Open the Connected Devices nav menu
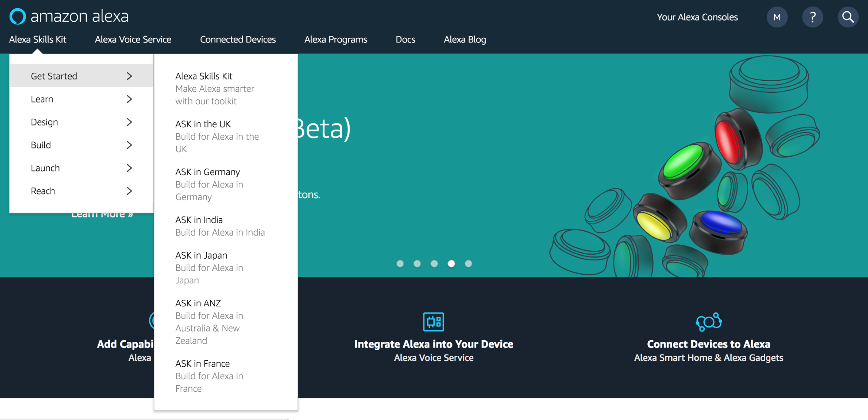This screenshot has width=868, height=420. 238,39
